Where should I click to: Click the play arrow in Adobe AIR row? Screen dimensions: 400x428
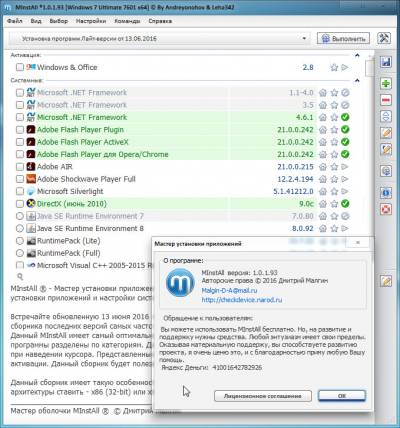(345, 167)
